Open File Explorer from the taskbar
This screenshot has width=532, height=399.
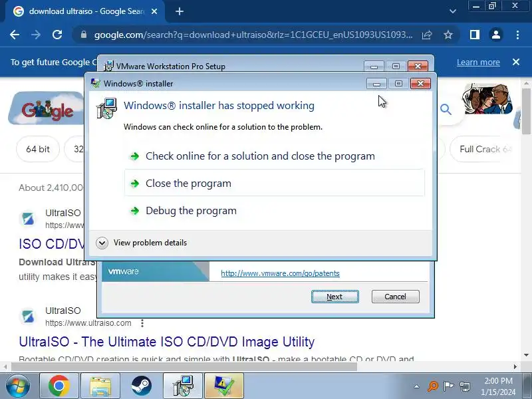click(x=100, y=386)
